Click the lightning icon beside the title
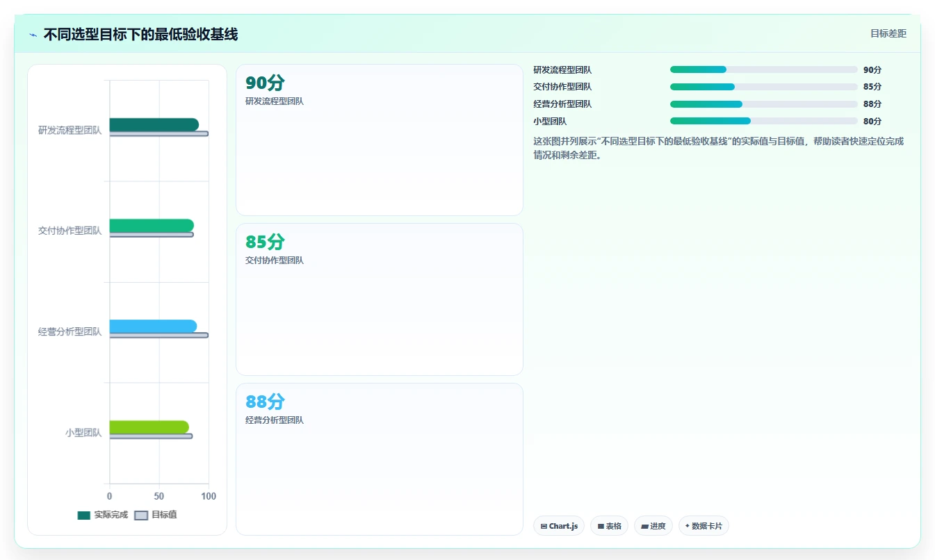 (x=33, y=35)
